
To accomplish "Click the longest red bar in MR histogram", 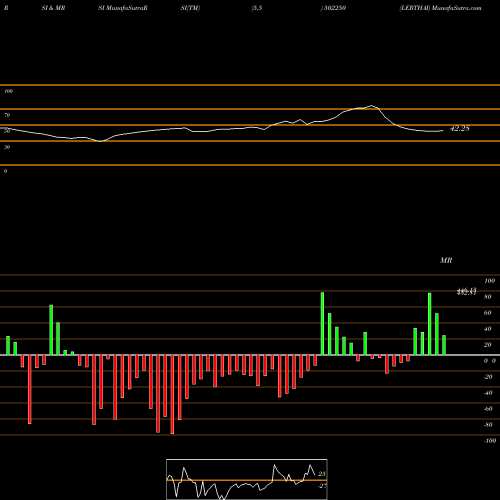I will (172, 394).
